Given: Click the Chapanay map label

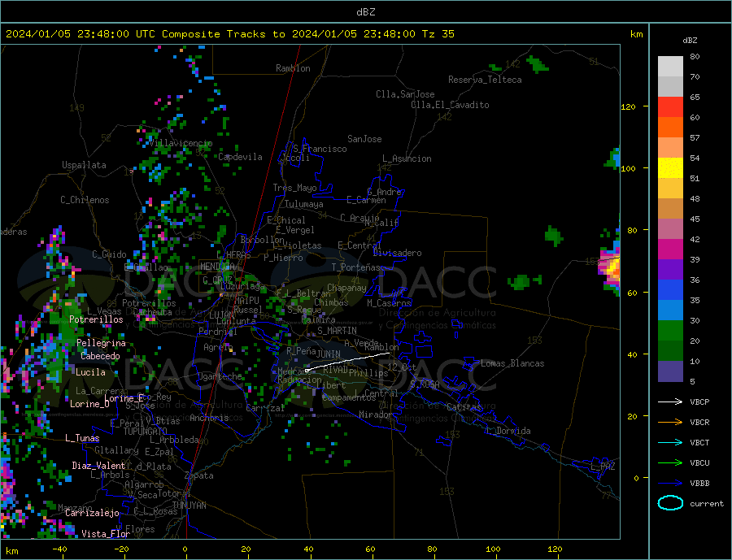Looking at the screenshot, I should click(x=346, y=288).
